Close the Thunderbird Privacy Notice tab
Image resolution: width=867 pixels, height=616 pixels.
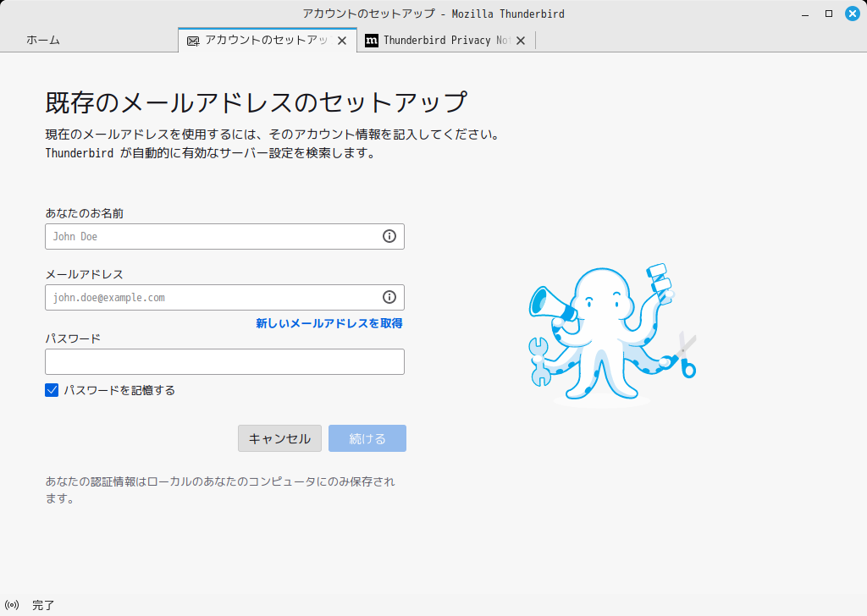(521, 41)
